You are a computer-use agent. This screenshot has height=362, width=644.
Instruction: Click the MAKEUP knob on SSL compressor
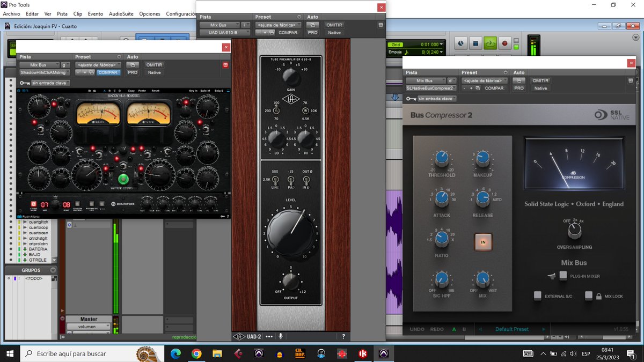[x=482, y=158]
